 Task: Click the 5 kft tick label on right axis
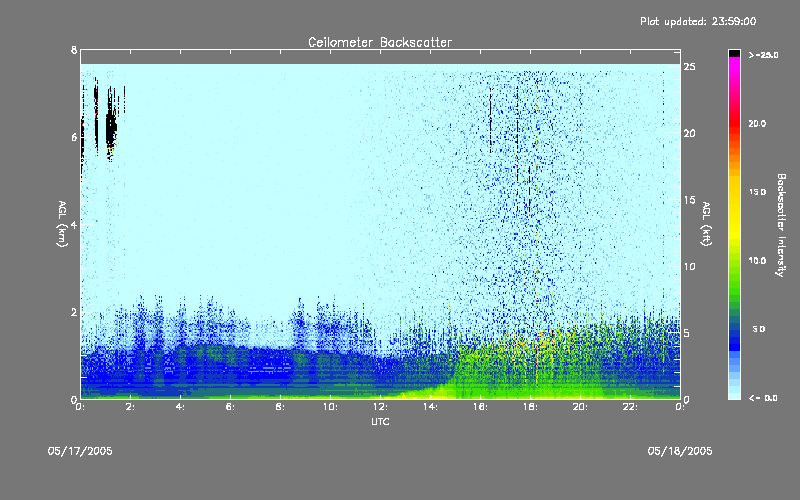coord(687,333)
